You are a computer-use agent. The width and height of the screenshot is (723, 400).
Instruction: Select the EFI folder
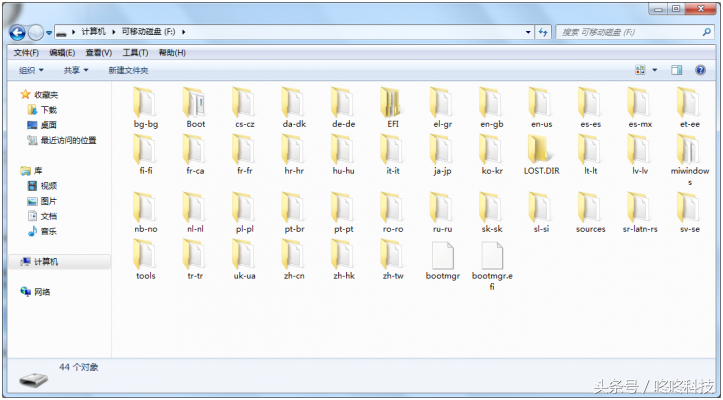393,107
